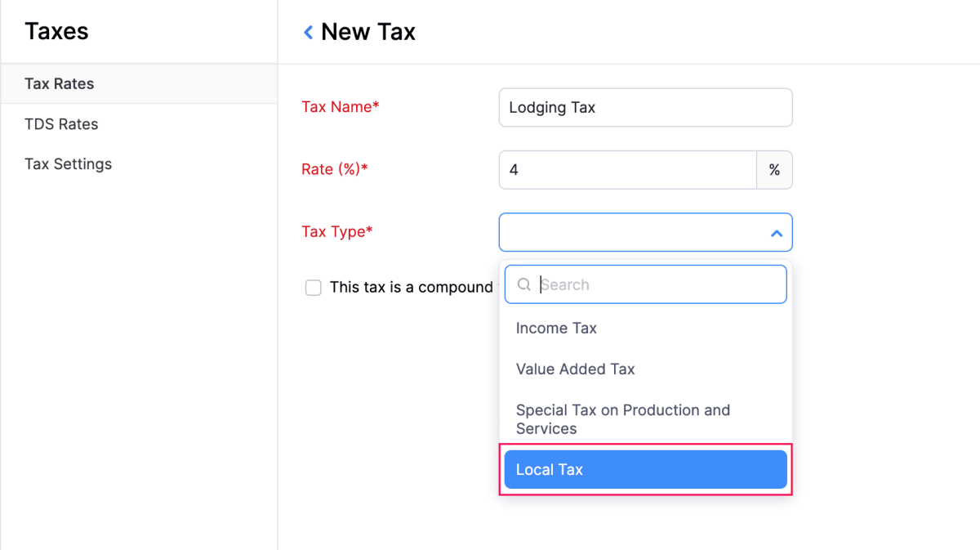980x550 pixels.
Task: Click the Tax Type combo box
Action: pos(645,232)
